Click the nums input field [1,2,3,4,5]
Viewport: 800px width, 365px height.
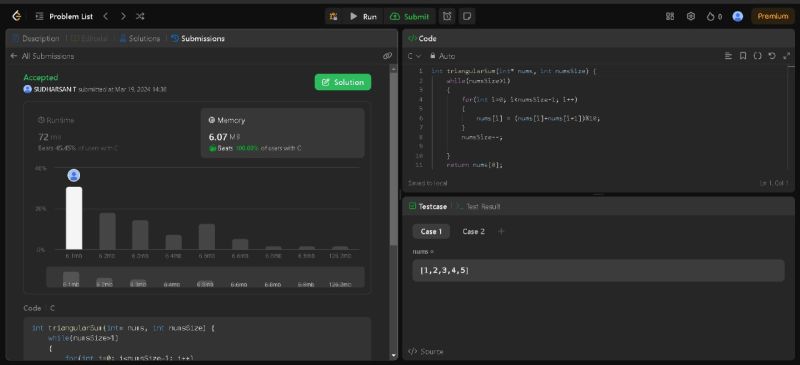pyautogui.click(x=598, y=271)
